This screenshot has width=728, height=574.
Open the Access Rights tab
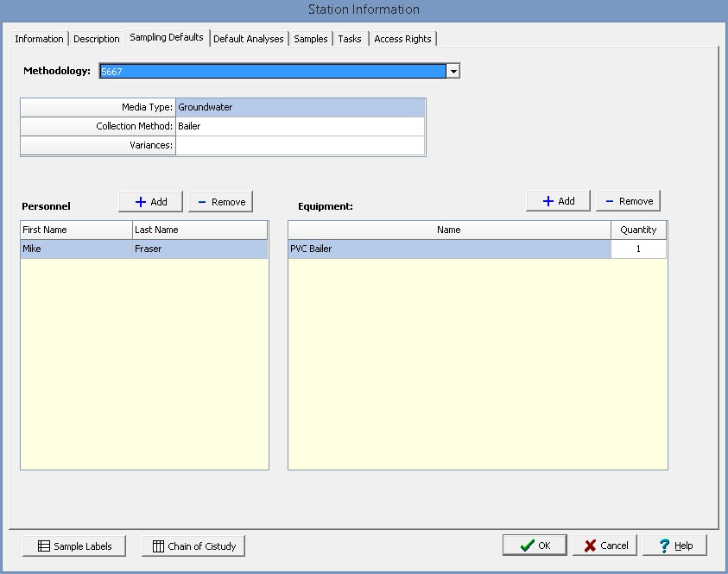pos(402,39)
